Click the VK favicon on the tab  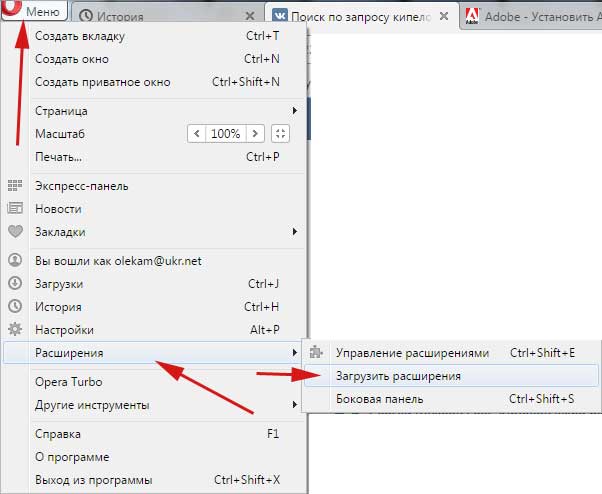coord(280,17)
